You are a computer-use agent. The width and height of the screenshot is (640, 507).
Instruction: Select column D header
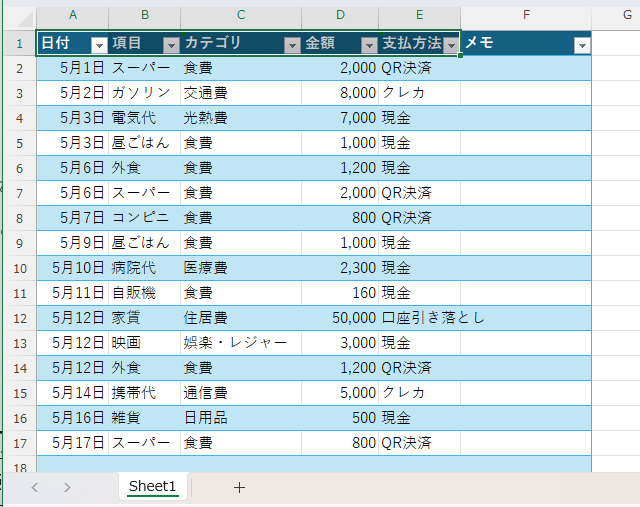tap(340, 15)
